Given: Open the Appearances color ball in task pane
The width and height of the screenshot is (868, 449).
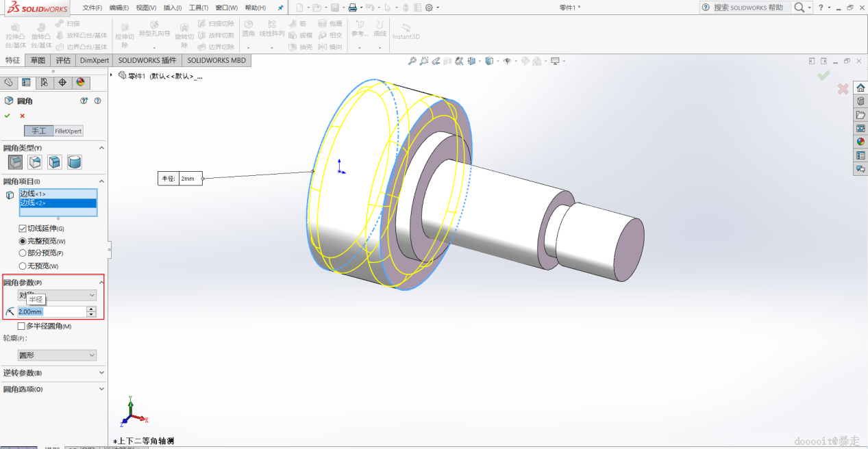Looking at the screenshot, I should click(860, 142).
